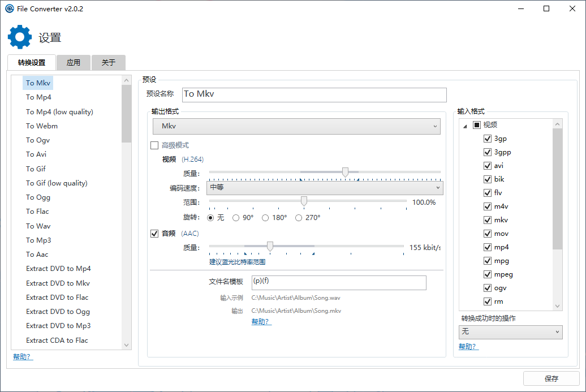
Task: Click the settings gear icon
Action: 20,37
